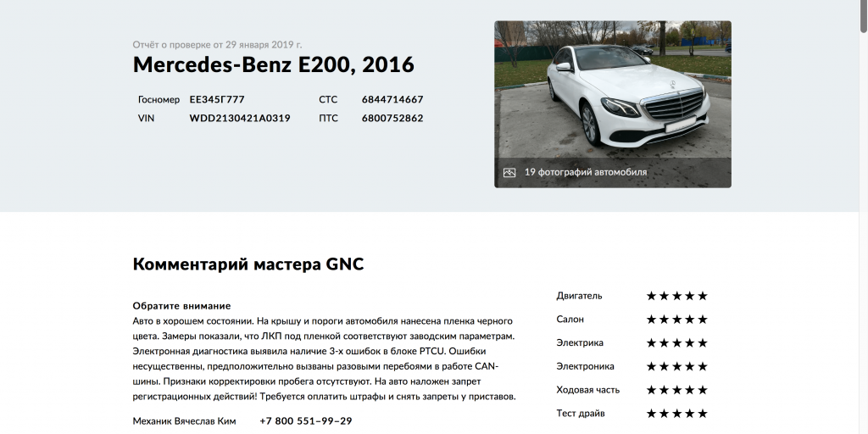Image resolution: width=868 pixels, height=434 pixels.
Task: Click the Ходовая часть star rating
Action: (x=676, y=390)
